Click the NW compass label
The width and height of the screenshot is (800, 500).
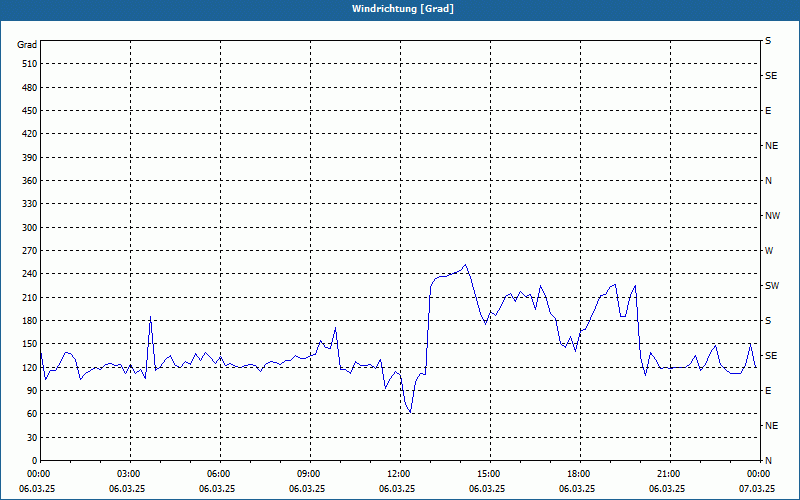coord(772,216)
